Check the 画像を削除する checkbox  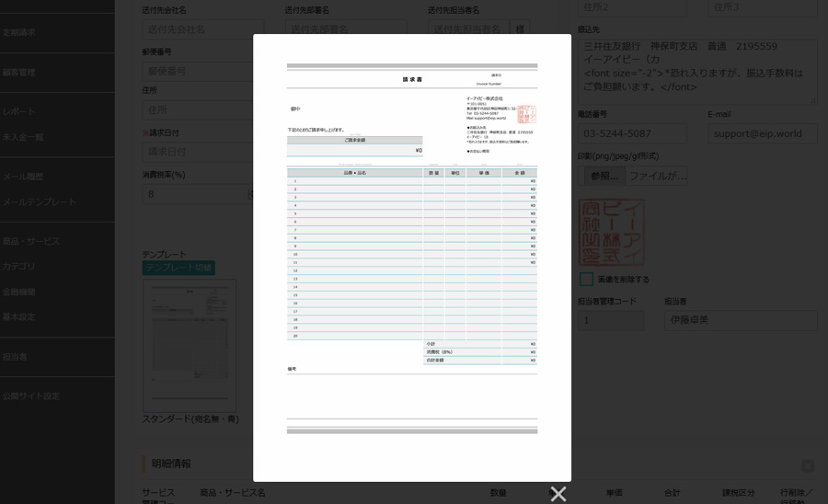(x=586, y=279)
